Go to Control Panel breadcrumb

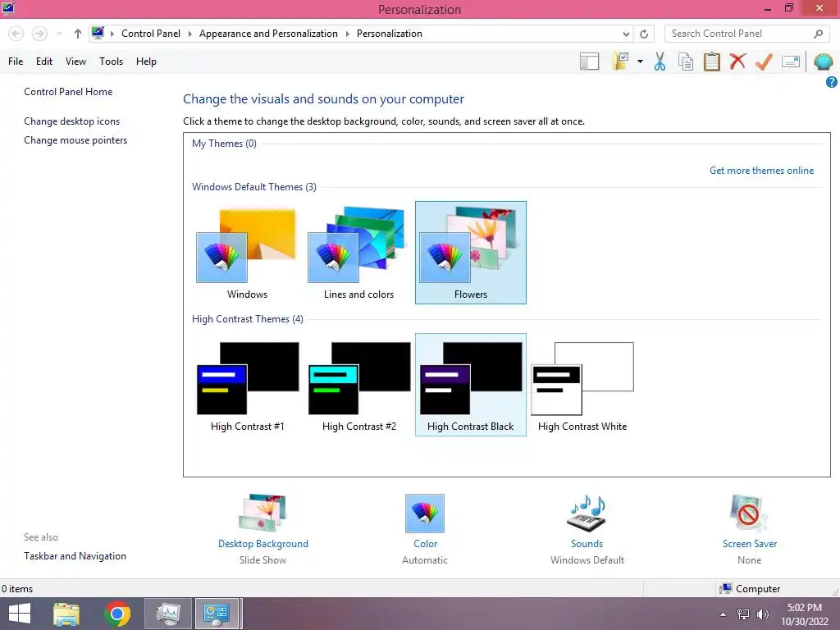pyautogui.click(x=151, y=34)
